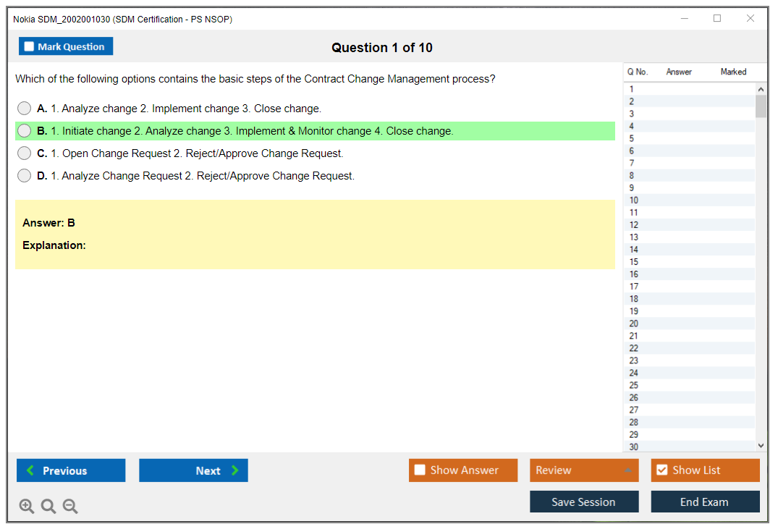Click the reset zoom magnifier icon

pyautogui.click(x=48, y=506)
